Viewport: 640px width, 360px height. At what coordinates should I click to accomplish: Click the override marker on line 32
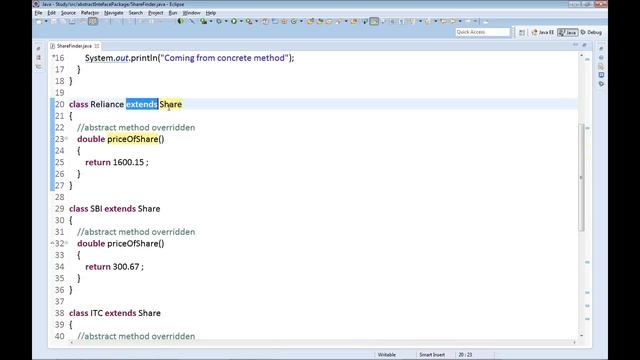pos(52,243)
